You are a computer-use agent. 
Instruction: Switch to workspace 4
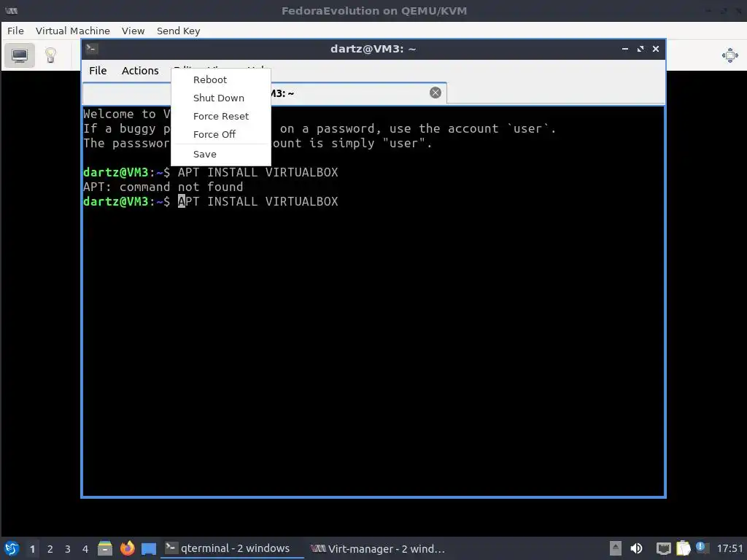click(x=85, y=549)
